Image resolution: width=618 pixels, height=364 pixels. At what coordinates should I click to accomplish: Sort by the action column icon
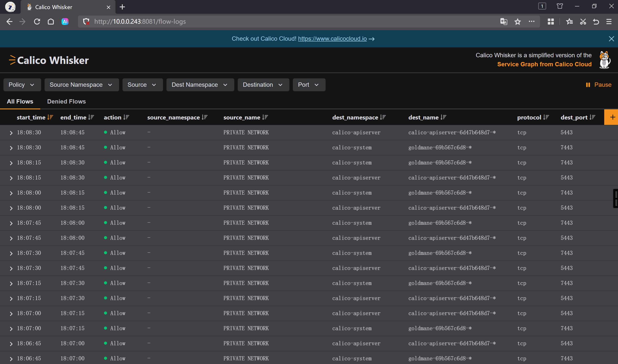[x=126, y=118]
